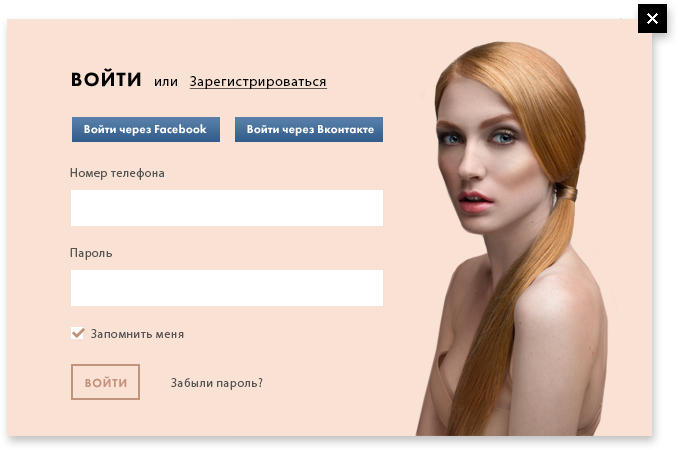Screen dimensions: 678x450
Task: Click the word или between heading and link
Action: [166, 82]
